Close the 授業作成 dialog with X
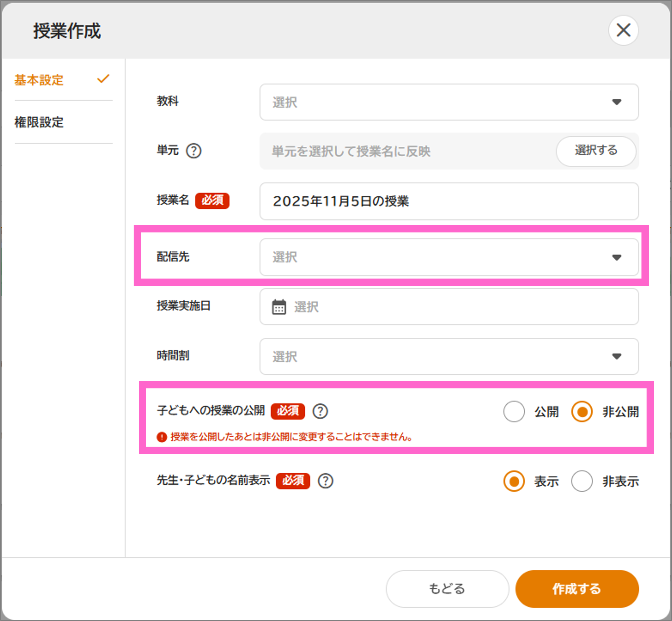672x621 pixels. [623, 31]
